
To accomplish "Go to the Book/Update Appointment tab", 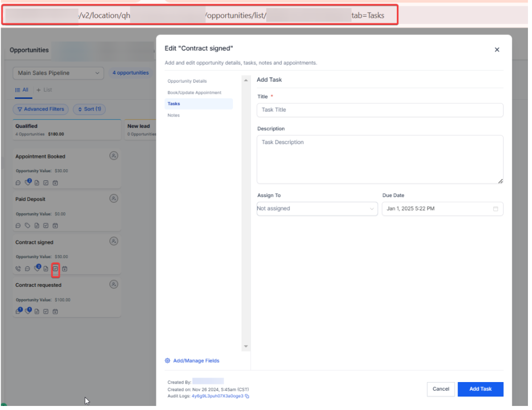I will [194, 93].
